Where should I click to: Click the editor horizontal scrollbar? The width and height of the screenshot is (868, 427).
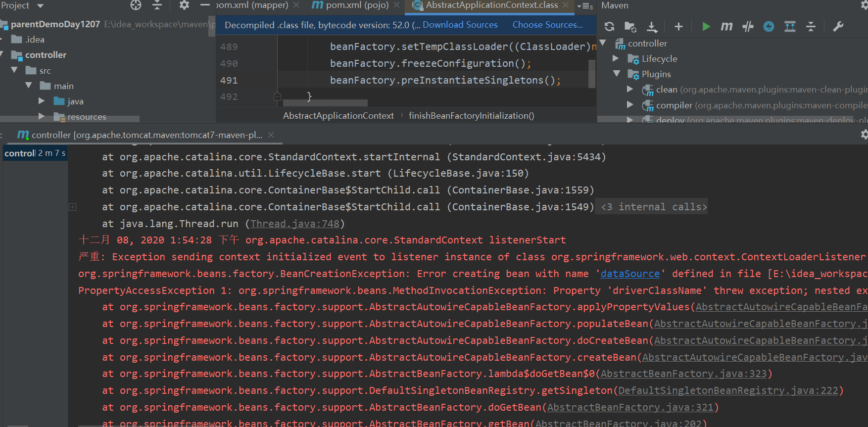coord(325,103)
